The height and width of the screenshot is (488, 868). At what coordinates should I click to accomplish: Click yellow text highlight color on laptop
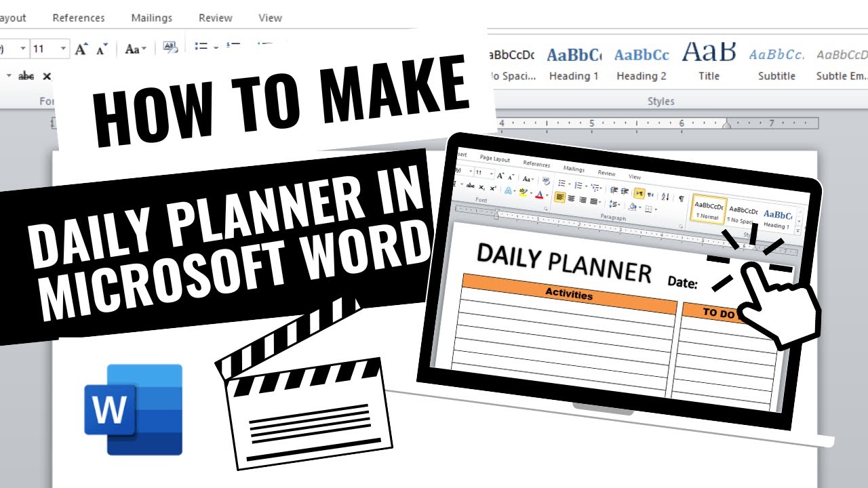click(523, 192)
